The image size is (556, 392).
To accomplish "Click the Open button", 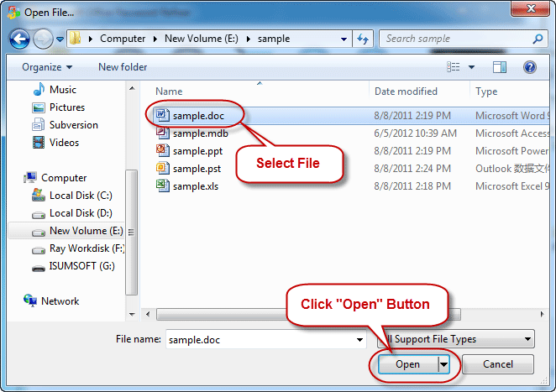I will tap(408, 364).
